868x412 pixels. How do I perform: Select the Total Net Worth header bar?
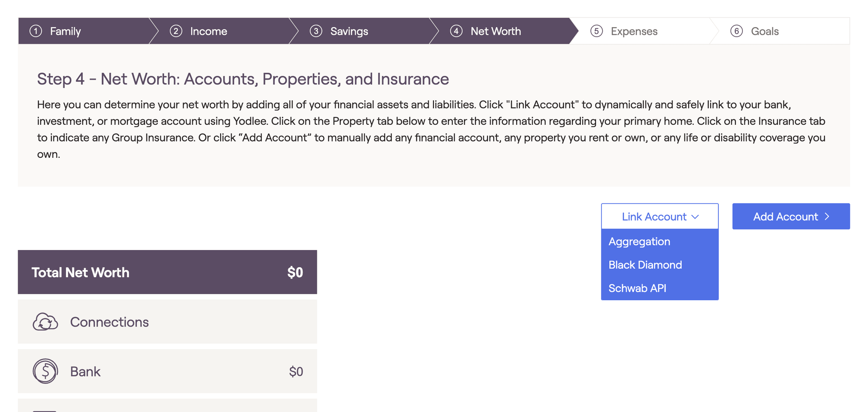[167, 272]
